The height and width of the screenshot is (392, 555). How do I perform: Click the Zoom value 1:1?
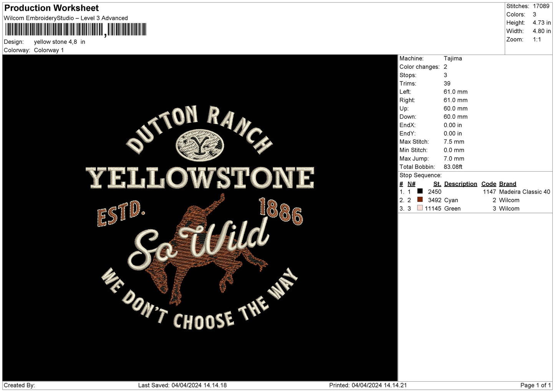tap(537, 40)
